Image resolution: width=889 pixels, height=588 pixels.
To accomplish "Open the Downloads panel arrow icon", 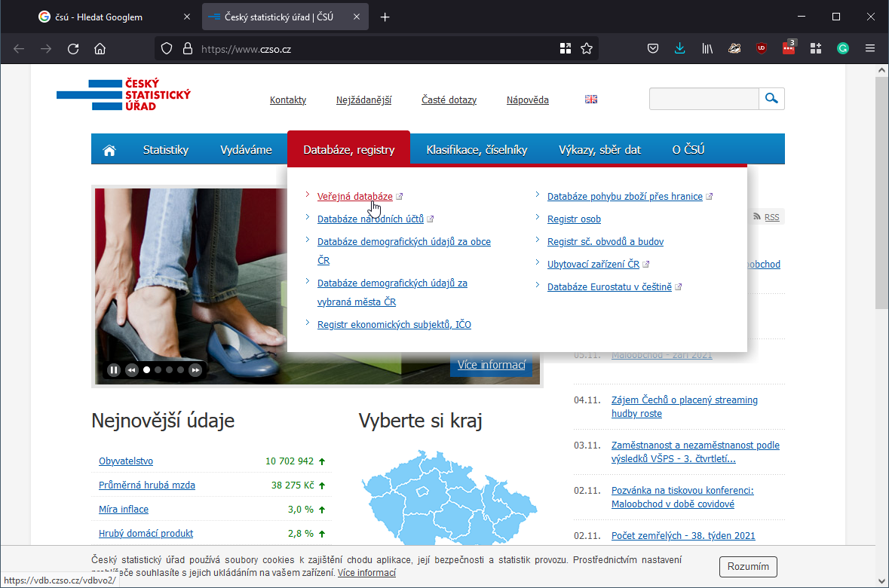I will click(x=679, y=47).
